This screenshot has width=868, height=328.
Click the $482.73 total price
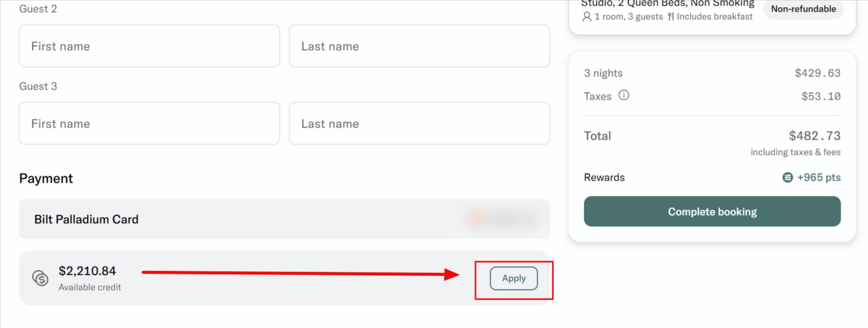(x=814, y=136)
